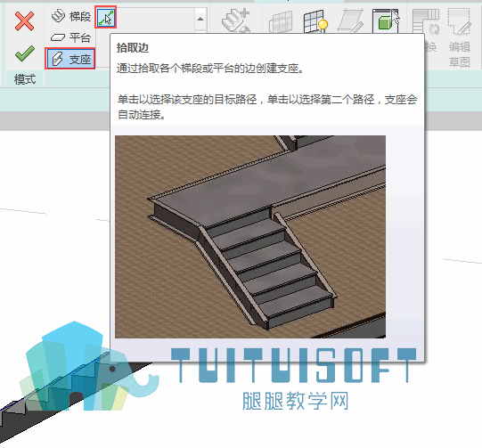Click the greyed grid plane icon
Image resolution: width=482 pixels, height=448 pixels.
[x=281, y=21]
